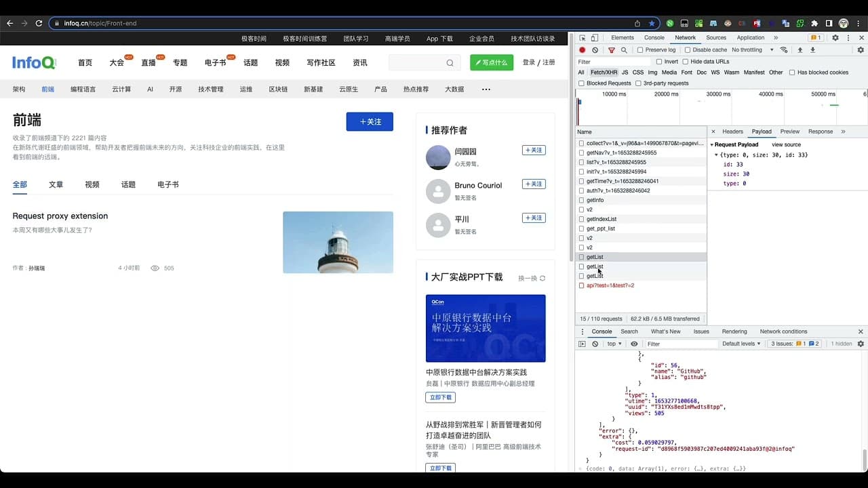Click the lighthouse article thumbnail
The width and height of the screenshot is (868, 488).
(x=338, y=243)
